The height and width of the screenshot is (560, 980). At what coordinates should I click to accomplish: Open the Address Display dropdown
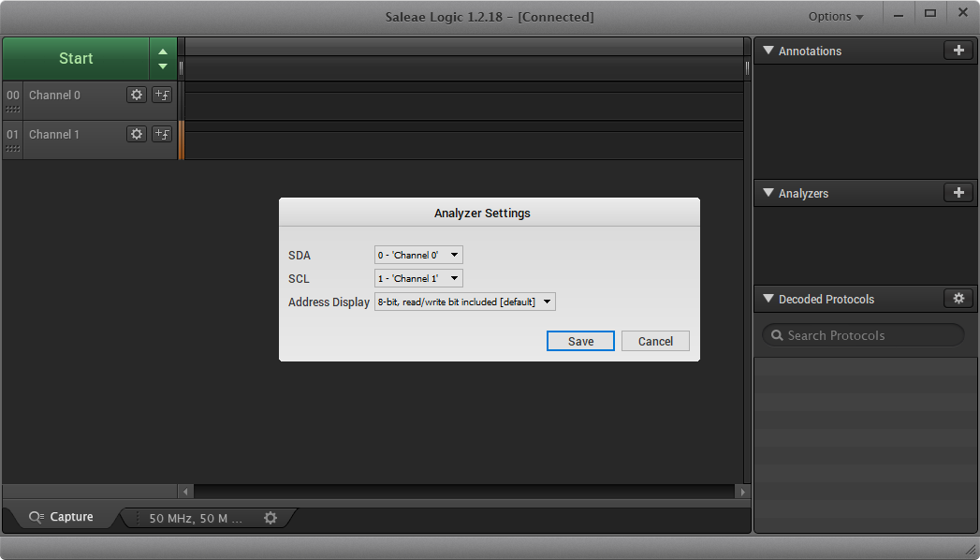click(x=464, y=302)
